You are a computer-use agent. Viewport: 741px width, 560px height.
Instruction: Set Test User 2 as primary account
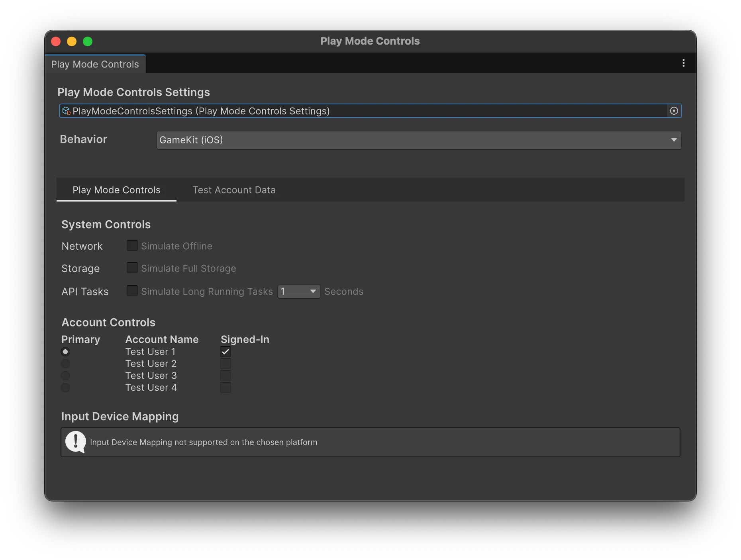point(65,364)
